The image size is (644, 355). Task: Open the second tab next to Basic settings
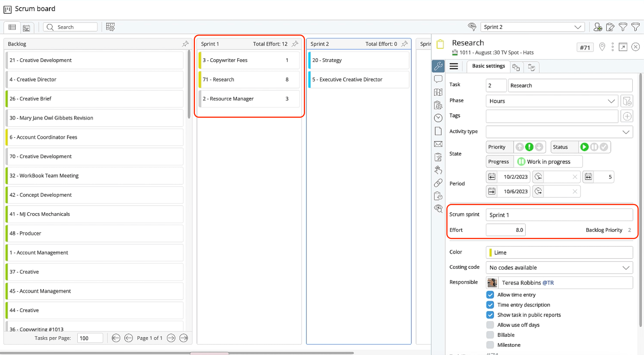516,67
